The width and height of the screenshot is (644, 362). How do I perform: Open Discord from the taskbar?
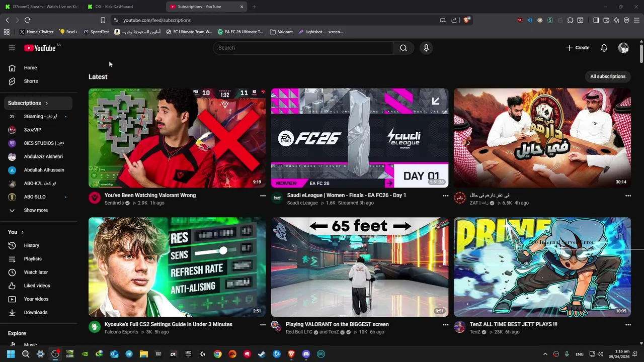coord(306,354)
